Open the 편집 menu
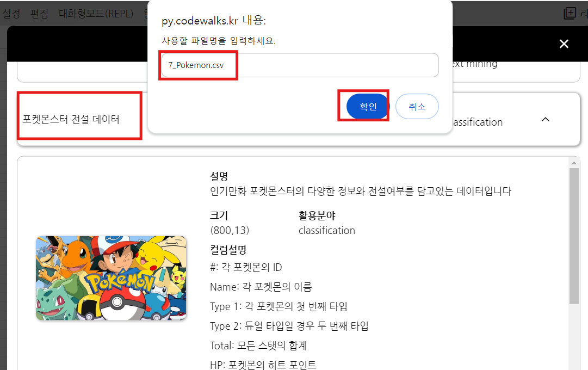This screenshot has width=588, height=370. [x=39, y=14]
